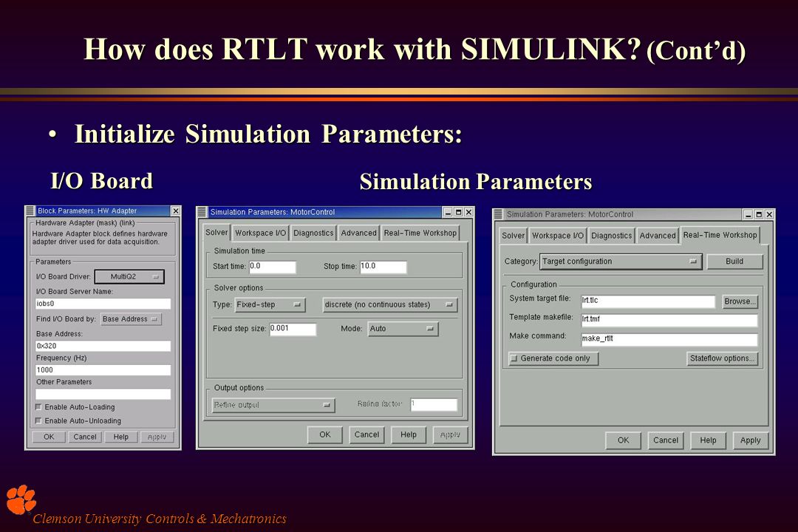Viewport: 798px width, 532px height.
Task: Open the solver Type Fixed-step dropdown
Action: tap(269, 304)
